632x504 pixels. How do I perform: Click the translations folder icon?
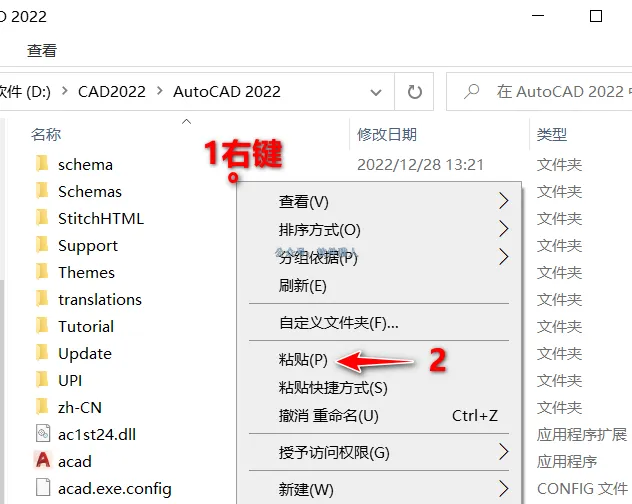42,299
